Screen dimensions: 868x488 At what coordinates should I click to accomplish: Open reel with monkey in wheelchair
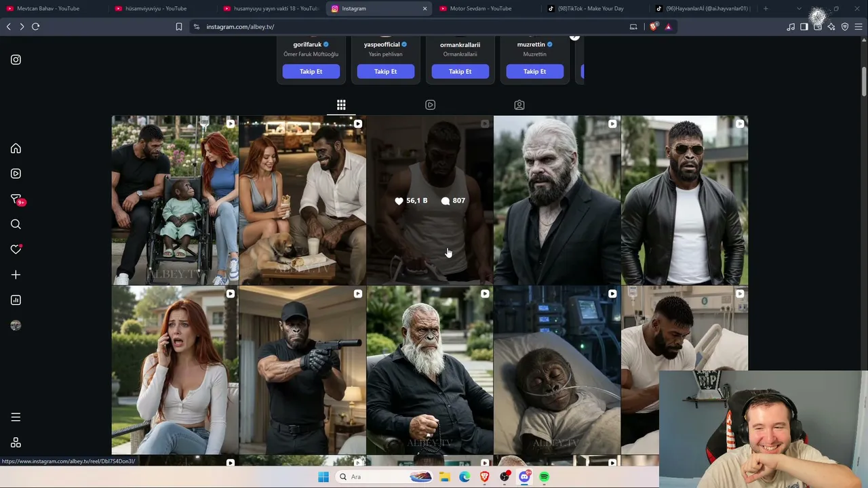pos(175,200)
